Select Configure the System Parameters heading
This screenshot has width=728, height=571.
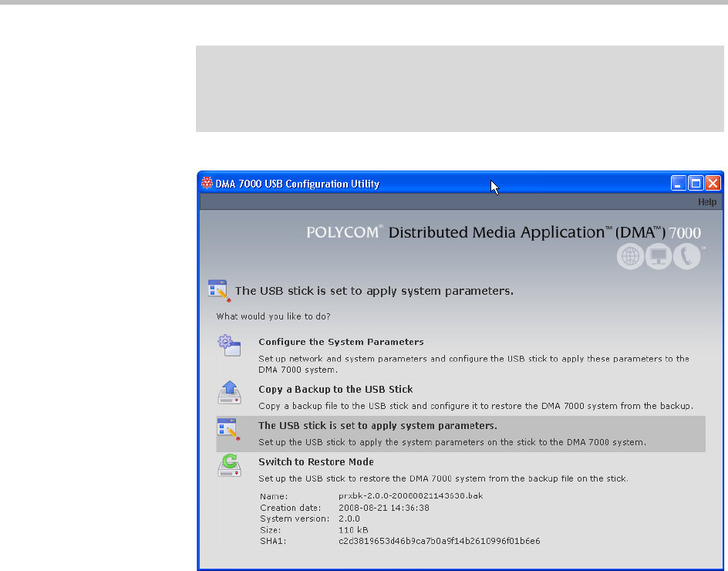(x=341, y=342)
